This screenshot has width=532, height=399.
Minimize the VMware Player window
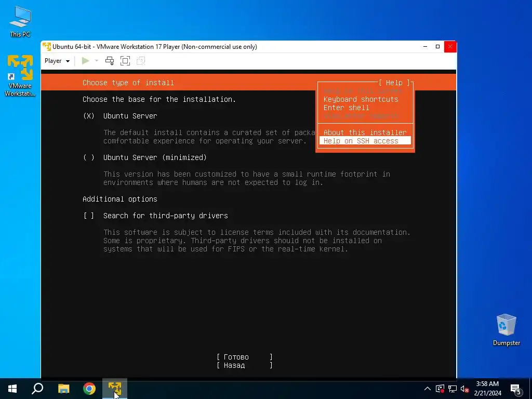[x=425, y=46]
